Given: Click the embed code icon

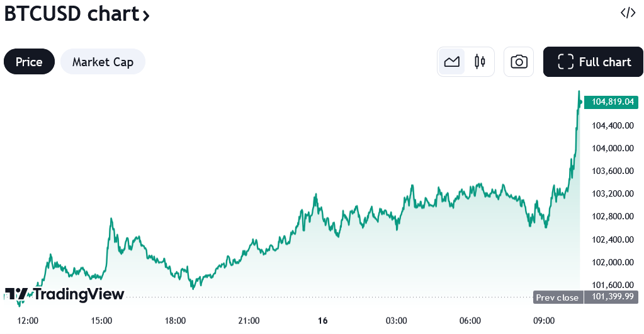Looking at the screenshot, I should [628, 13].
